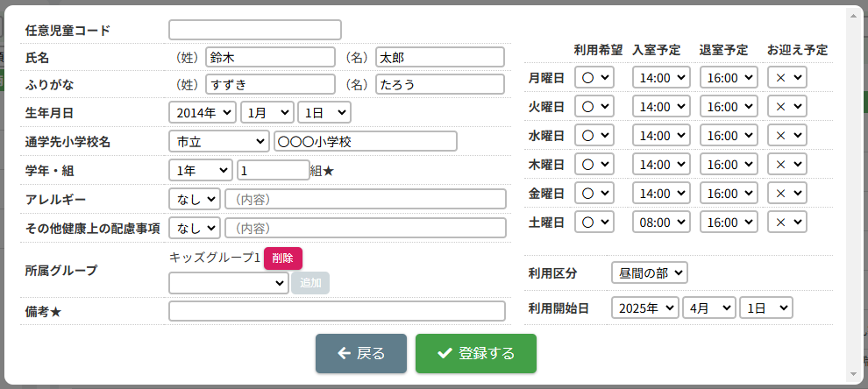
Task: Change Tuesday's 利用希望 selection
Action: (594, 106)
